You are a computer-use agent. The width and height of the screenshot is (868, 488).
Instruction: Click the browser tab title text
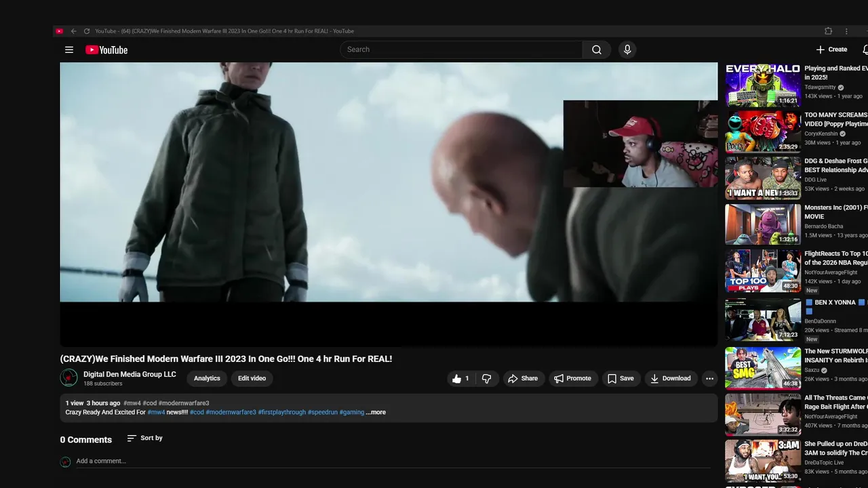[x=224, y=31]
